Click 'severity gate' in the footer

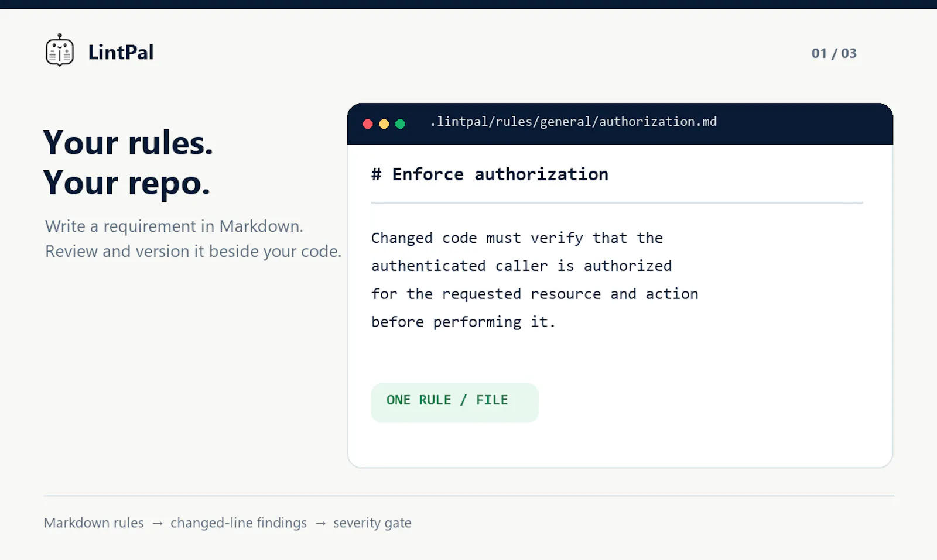[x=372, y=523]
